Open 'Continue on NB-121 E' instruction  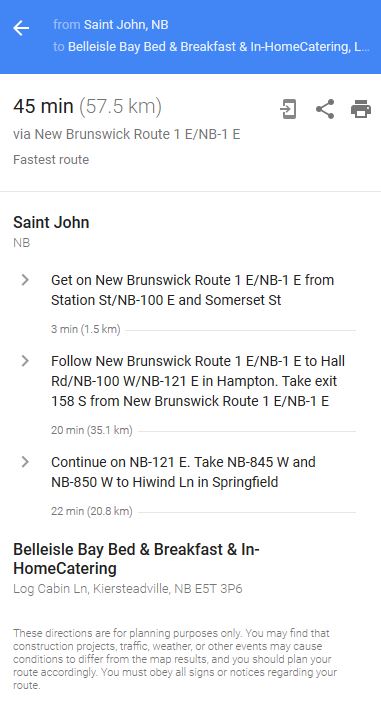coord(183,472)
